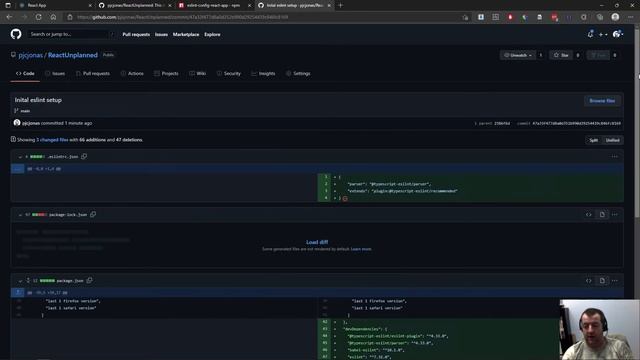Image resolution: width=640 pixels, height=360 pixels.
Task: Open more options for package.json
Action: (x=615, y=280)
